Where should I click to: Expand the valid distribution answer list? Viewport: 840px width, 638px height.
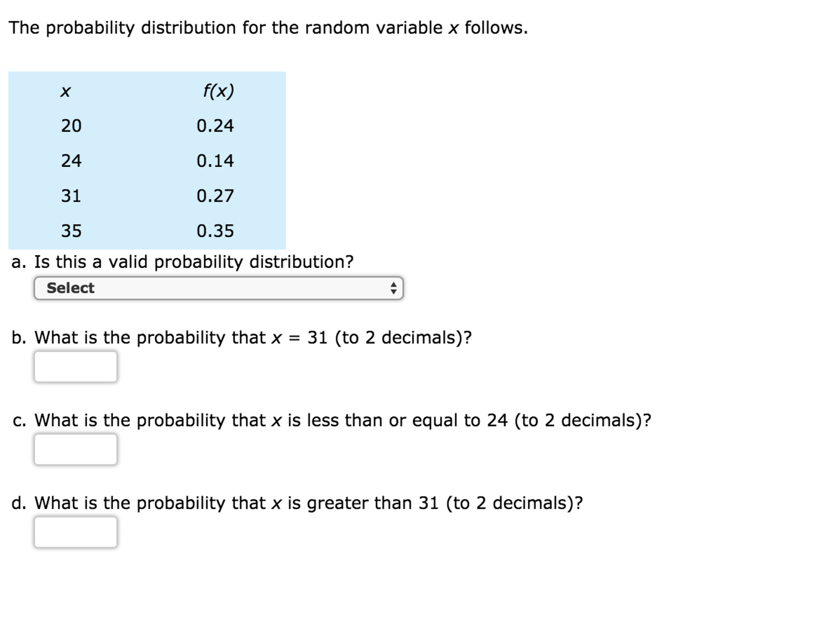(x=218, y=289)
